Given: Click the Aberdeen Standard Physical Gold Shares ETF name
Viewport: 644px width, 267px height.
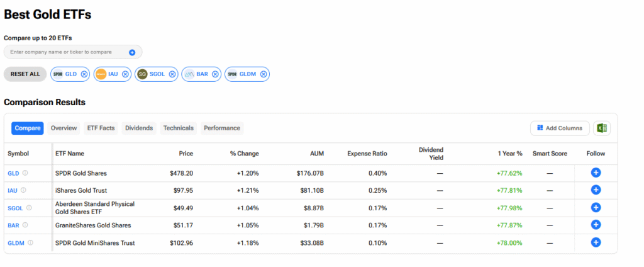Looking at the screenshot, I should pos(95,208).
